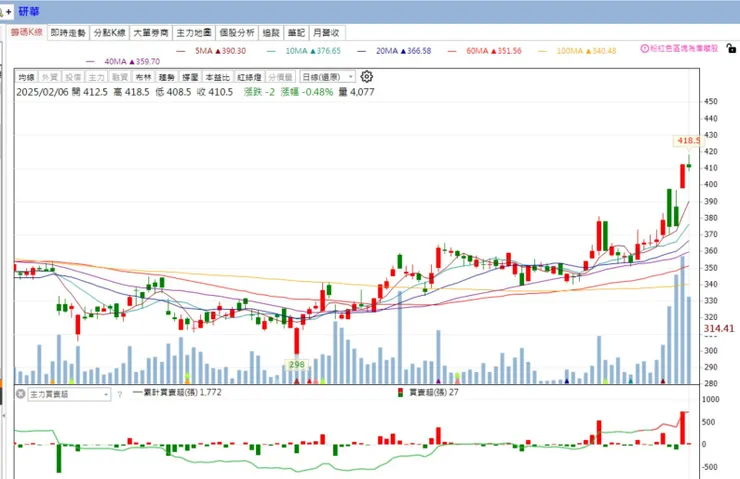Click the question mark help icon
Screen dimensions: 740x479
(x=120, y=395)
